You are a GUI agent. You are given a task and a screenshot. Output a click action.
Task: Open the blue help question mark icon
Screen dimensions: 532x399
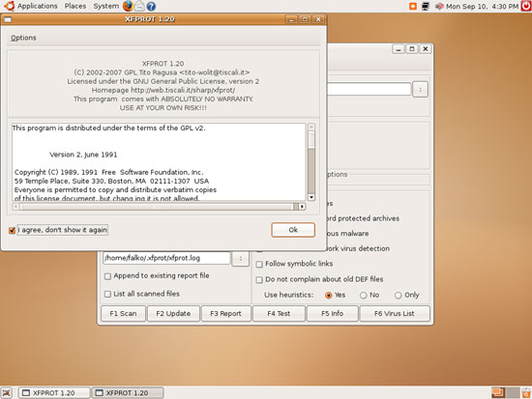(x=151, y=6)
